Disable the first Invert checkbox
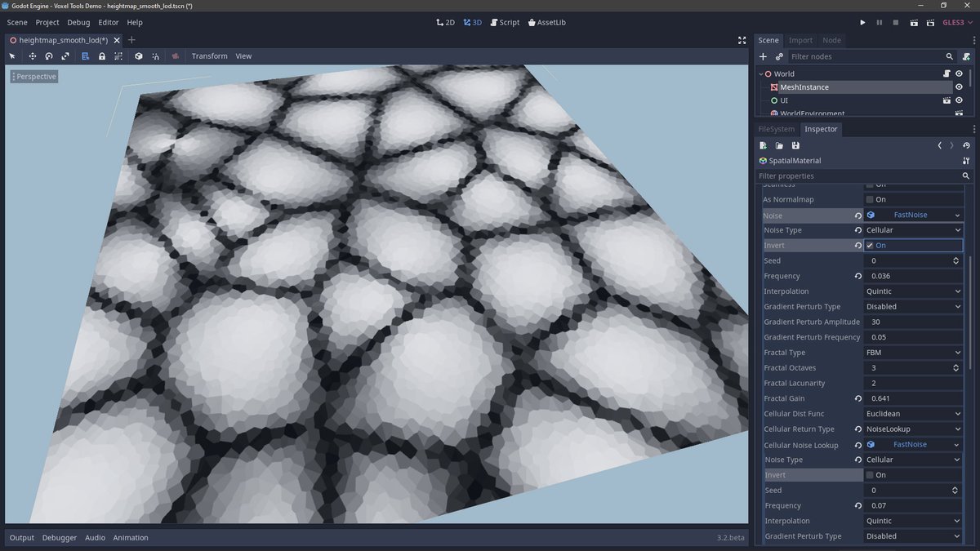 [x=870, y=246]
